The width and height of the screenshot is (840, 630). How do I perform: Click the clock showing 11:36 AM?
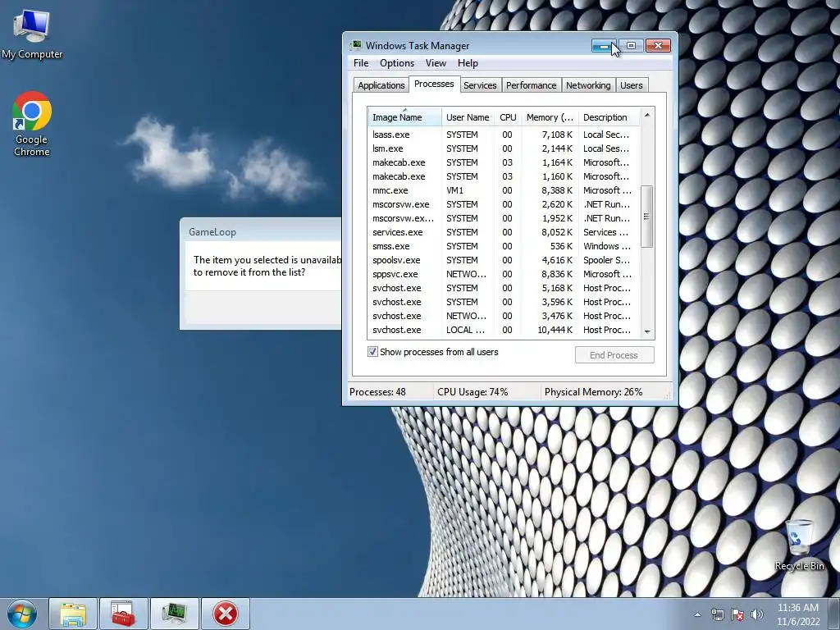coord(797,608)
